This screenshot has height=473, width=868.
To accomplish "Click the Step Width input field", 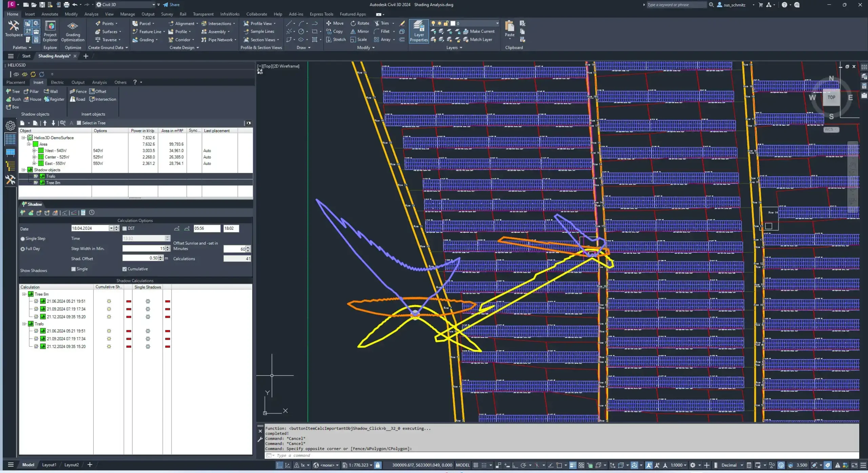I will click(143, 249).
